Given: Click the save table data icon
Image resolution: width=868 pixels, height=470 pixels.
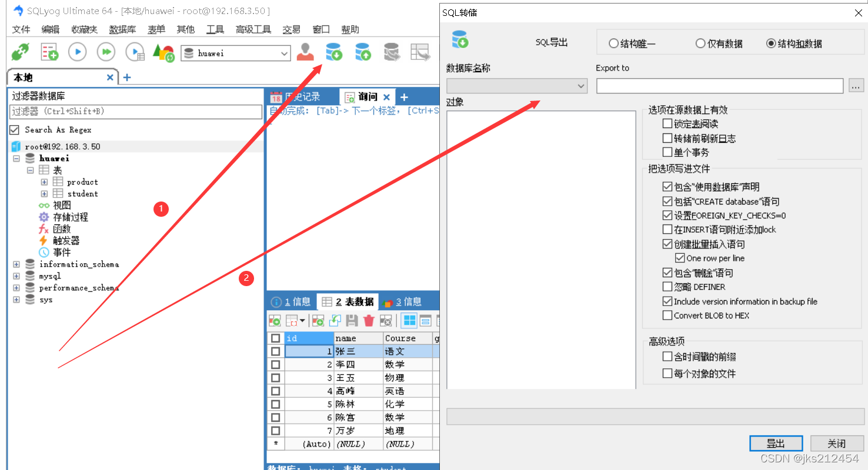Looking at the screenshot, I should pyautogui.click(x=351, y=320).
